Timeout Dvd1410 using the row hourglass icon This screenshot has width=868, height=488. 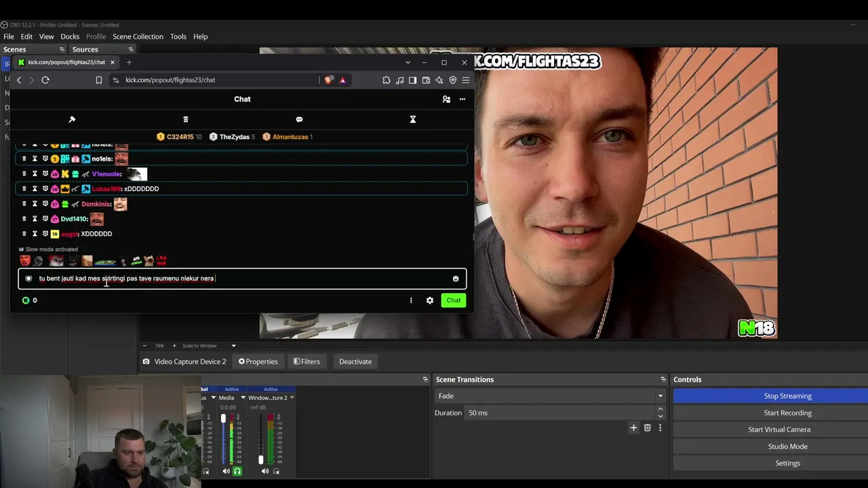(35, 219)
